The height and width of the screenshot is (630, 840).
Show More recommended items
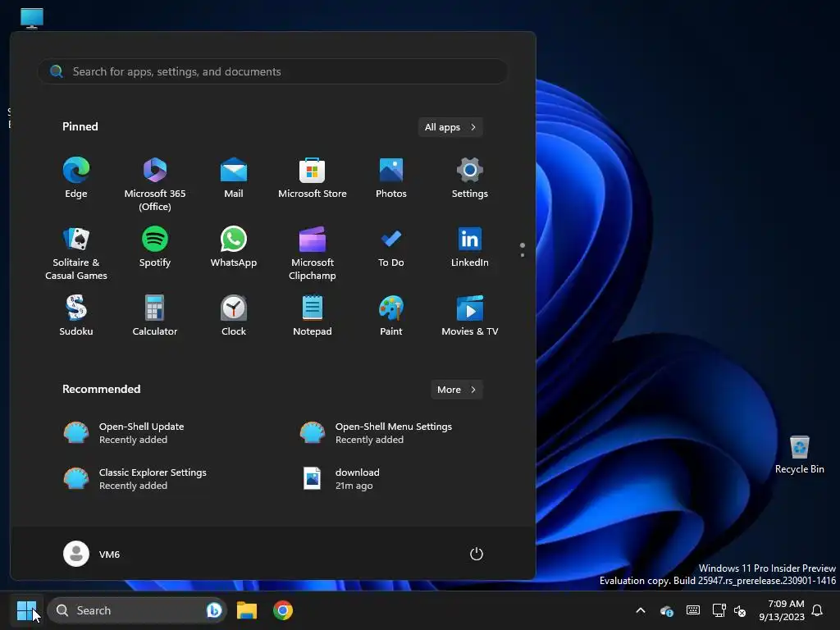[x=456, y=390]
